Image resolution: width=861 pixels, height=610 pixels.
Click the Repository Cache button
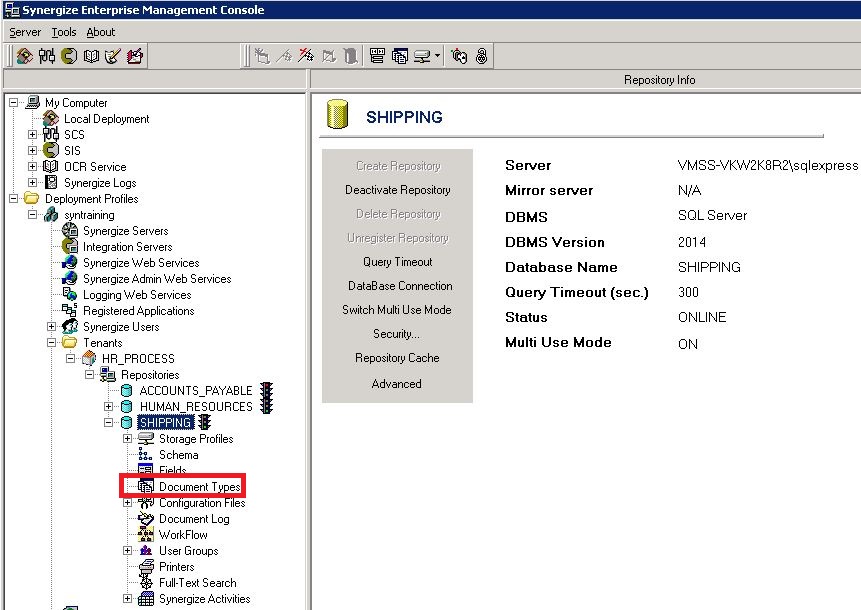397,358
